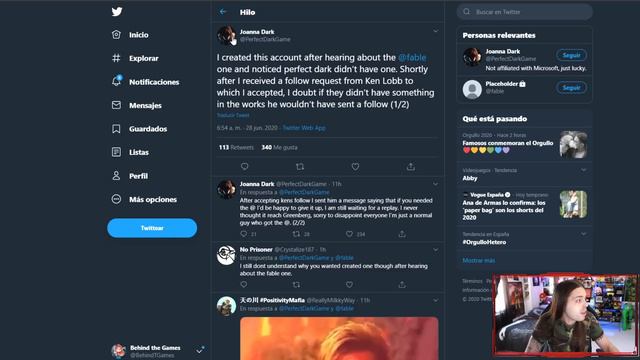Like the main Joanna Dark tweet
The width and height of the screenshot is (640, 360).
coord(356,167)
